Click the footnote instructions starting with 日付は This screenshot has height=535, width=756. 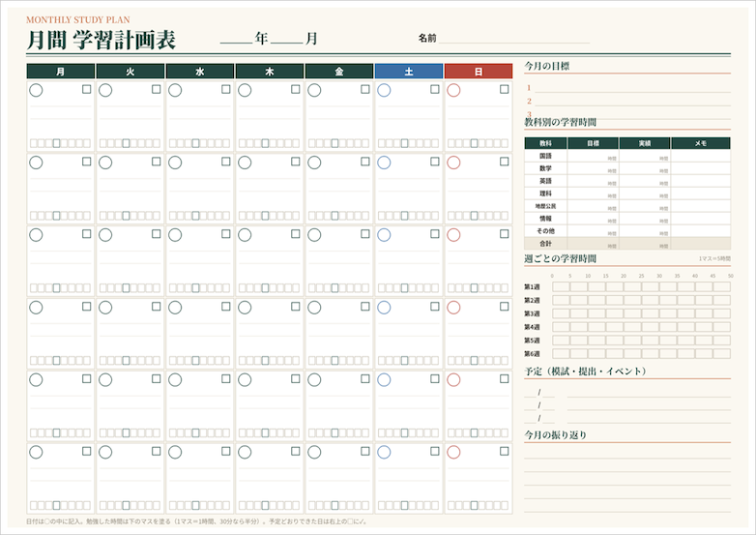point(196,521)
